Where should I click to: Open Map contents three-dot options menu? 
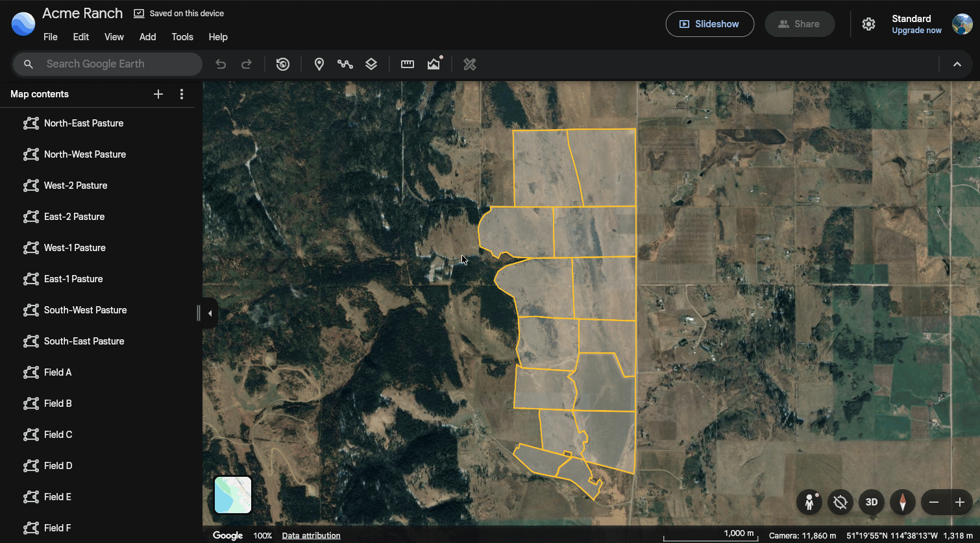pyautogui.click(x=182, y=94)
